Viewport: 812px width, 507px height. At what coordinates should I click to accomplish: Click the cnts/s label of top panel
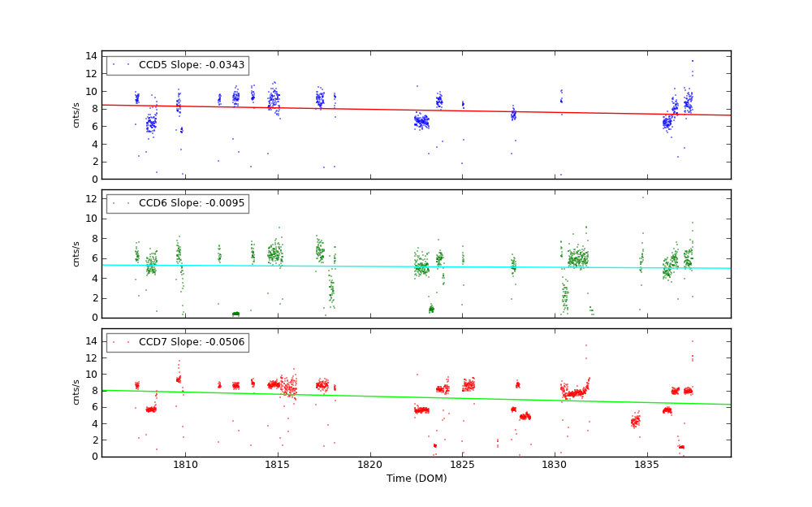76,115
